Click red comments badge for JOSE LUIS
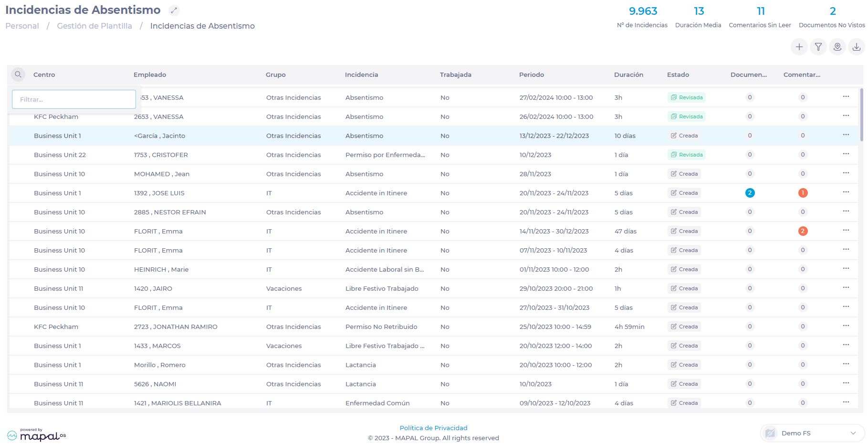This screenshot has height=444, width=868. click(x=803, y=193)
